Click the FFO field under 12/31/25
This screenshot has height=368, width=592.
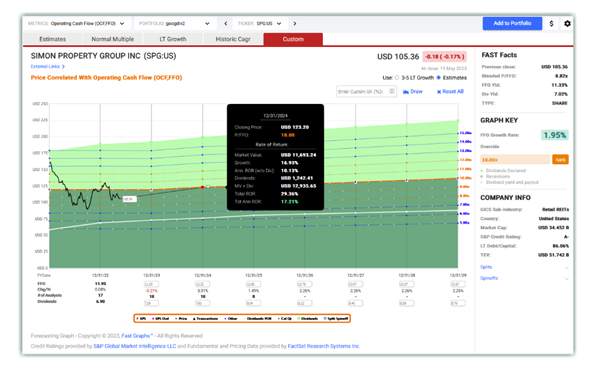pos(254,284)
